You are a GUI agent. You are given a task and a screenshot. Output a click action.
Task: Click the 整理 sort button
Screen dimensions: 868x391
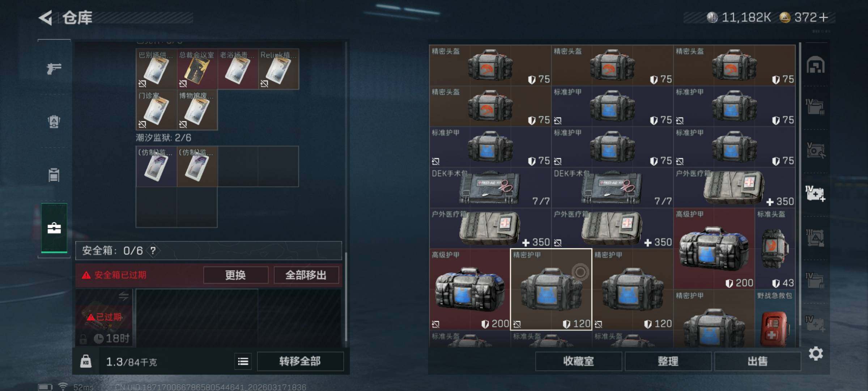click(668, 361)
